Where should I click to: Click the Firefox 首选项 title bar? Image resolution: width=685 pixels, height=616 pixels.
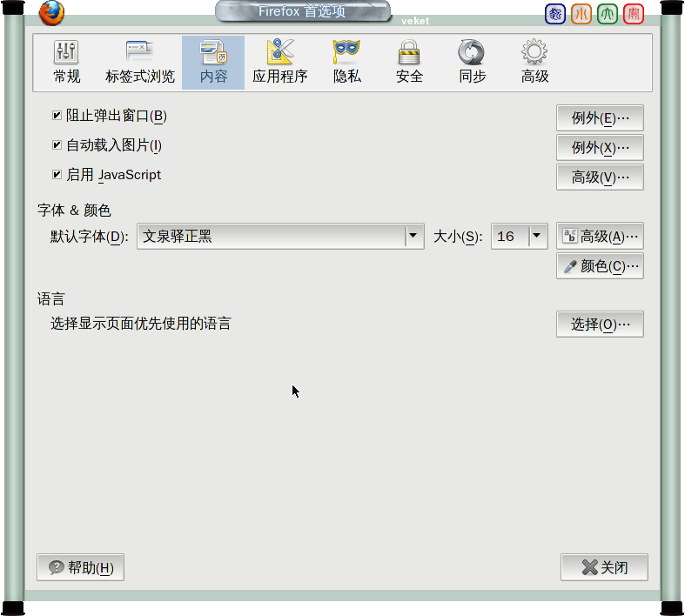303,11
